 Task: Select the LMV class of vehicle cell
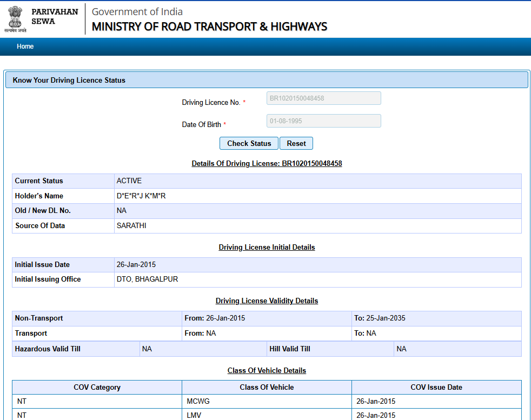(267, 415)
